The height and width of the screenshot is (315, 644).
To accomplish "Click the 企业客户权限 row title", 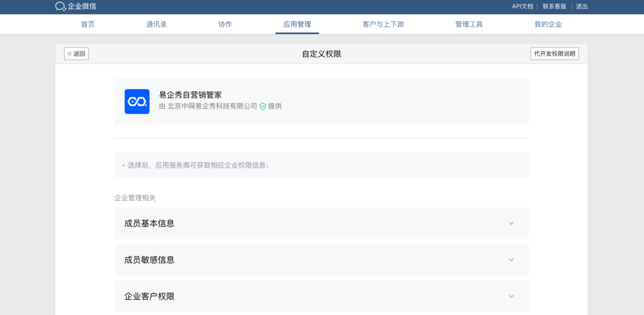I will 149,296.
